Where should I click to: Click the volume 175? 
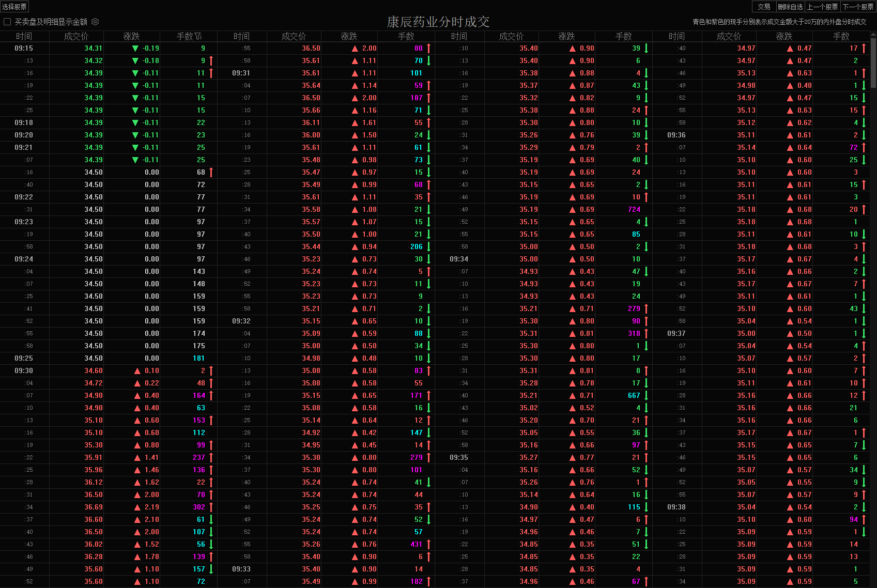pyautogui.click(x=199, y=346)
